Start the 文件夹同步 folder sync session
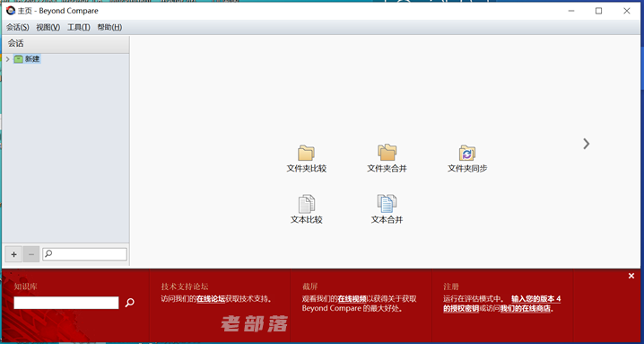The image size is (644, 344). pyautogui.click(x=467, y=158)
